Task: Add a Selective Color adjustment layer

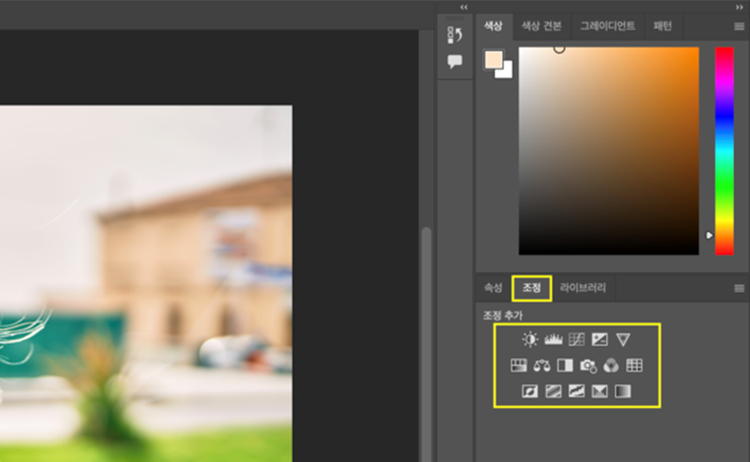Action: point(599,391)
